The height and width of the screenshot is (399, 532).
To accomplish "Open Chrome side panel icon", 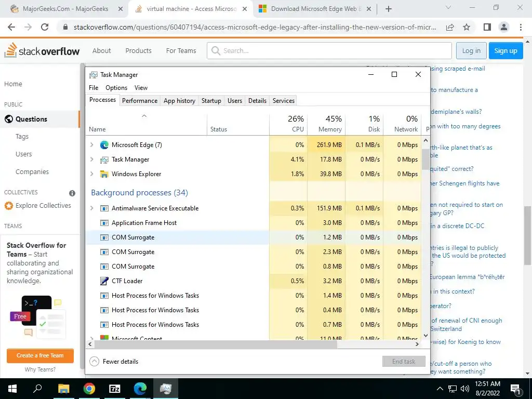I will [x=487, y=27].
